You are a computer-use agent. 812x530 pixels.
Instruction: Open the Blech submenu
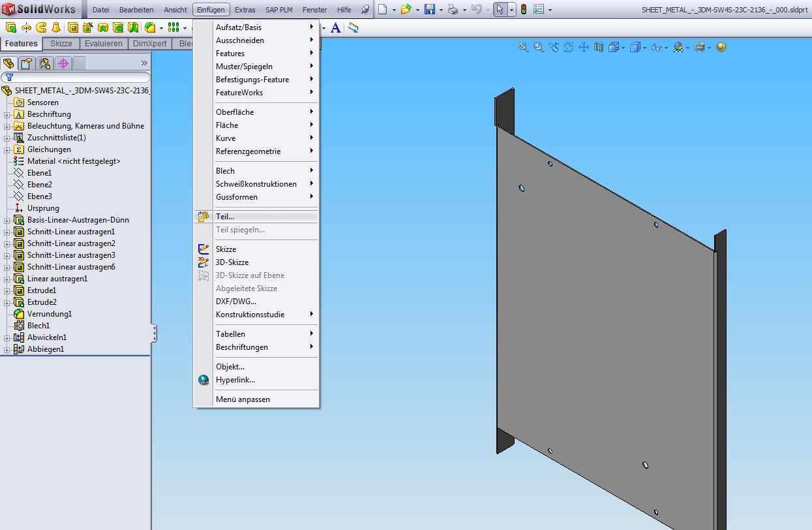click(x=225, y=171)
